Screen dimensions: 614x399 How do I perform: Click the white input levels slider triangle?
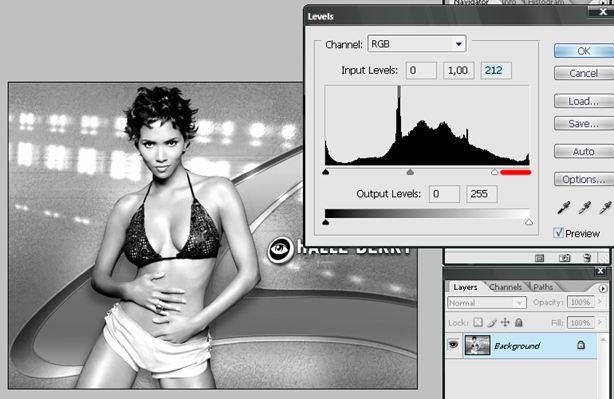coord(495,172)
